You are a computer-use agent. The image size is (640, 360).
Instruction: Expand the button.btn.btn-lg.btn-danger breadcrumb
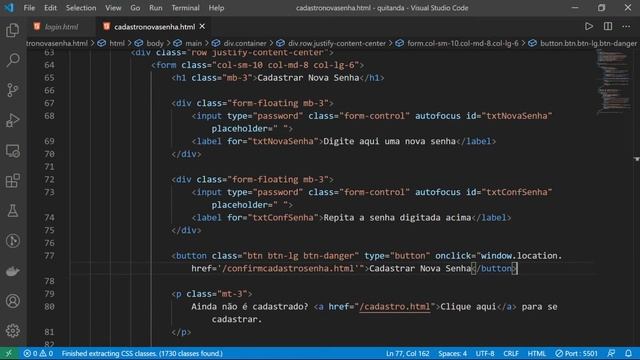coord(588,43)
